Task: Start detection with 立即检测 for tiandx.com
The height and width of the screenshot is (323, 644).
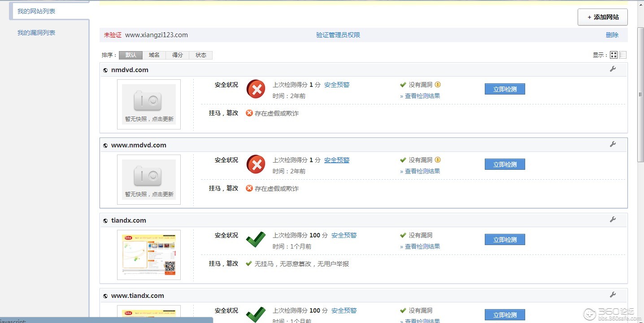Action: (505, 239)
